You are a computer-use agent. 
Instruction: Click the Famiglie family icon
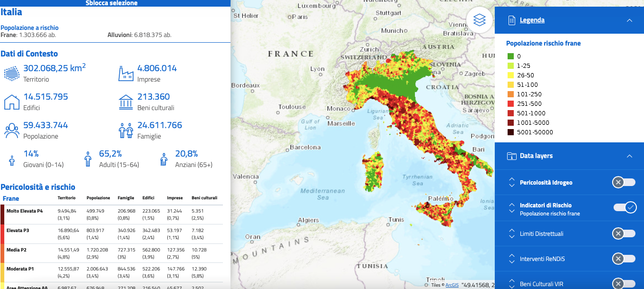pos(126,131)
